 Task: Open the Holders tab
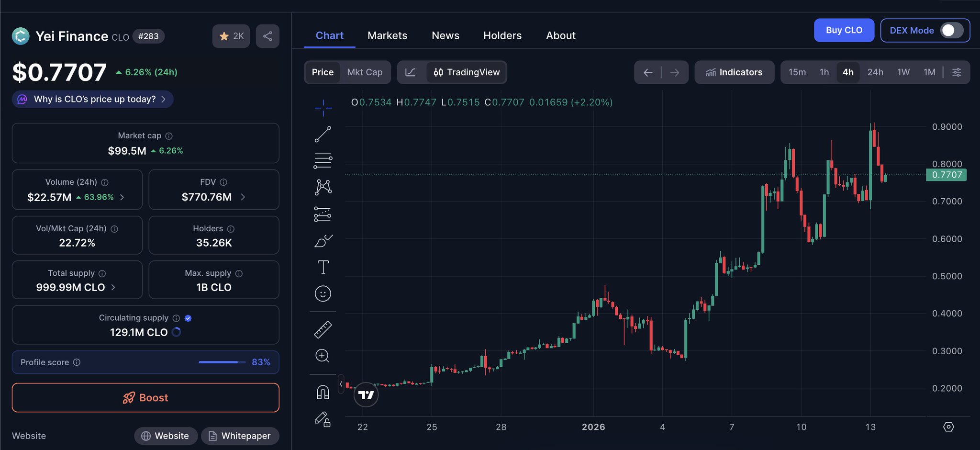pos(502,36)
